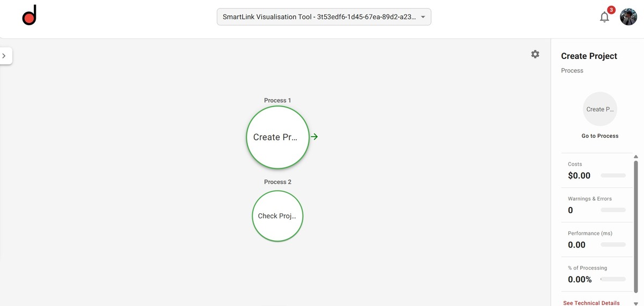The image size is (644, 306).
Task: Click the Warnings & Errors bar
Action: [613, 210]
